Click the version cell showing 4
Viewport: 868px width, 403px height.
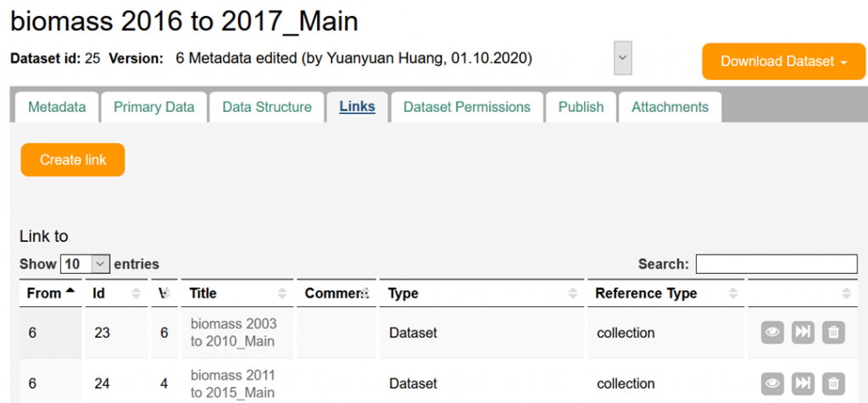(164, 383)
